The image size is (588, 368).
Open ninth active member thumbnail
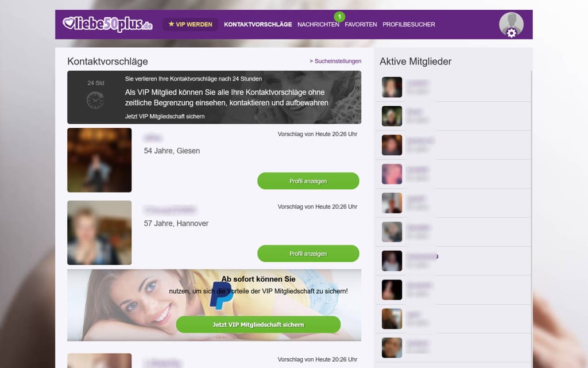tap(392, 319)
